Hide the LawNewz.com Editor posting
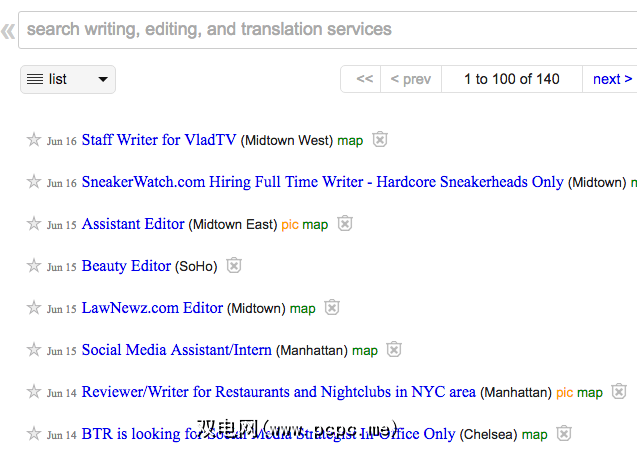 coord(332,308)
